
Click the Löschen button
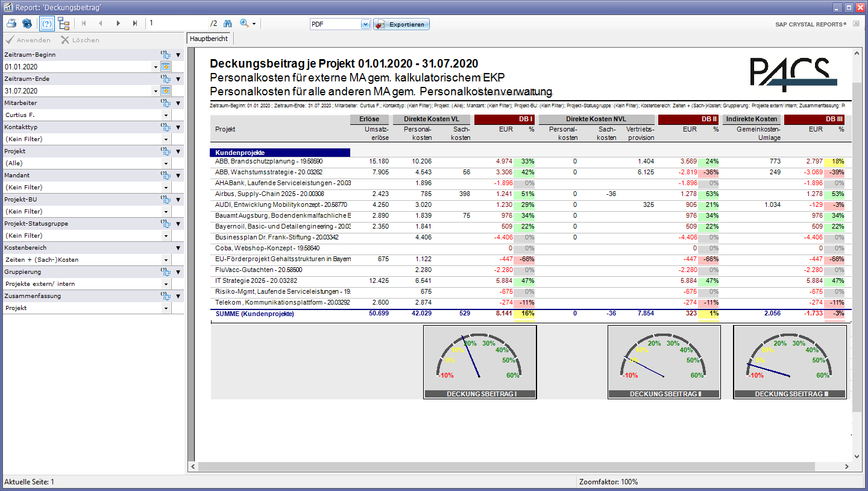tap(80, 40)
